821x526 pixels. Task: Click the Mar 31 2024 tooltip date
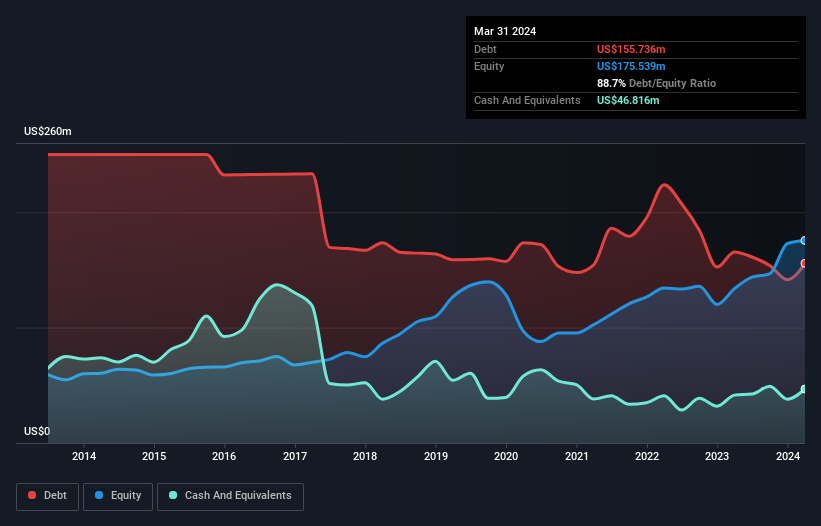pos(505,31)
